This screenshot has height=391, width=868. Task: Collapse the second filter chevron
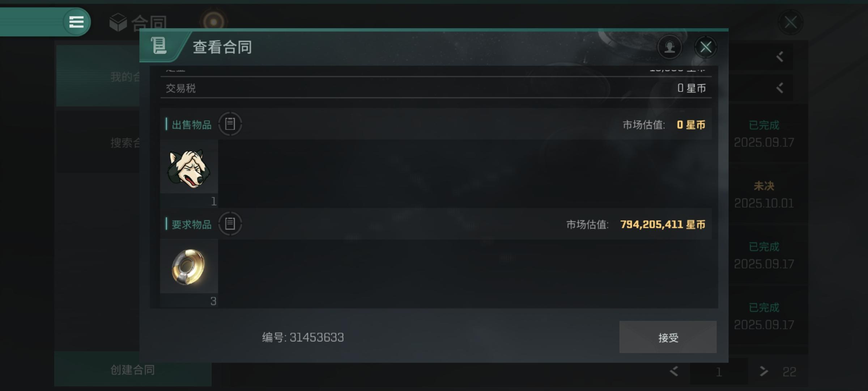pos(780,88)
